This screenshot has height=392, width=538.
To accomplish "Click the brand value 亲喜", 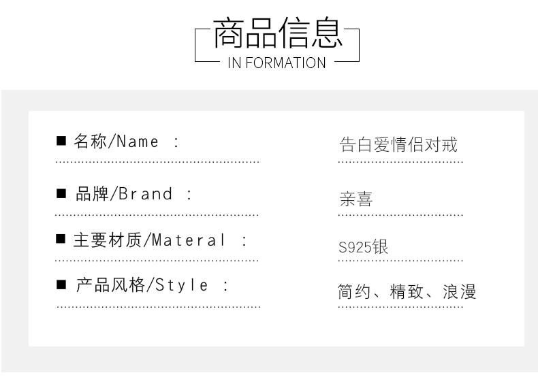I will [x=355, y=199].
